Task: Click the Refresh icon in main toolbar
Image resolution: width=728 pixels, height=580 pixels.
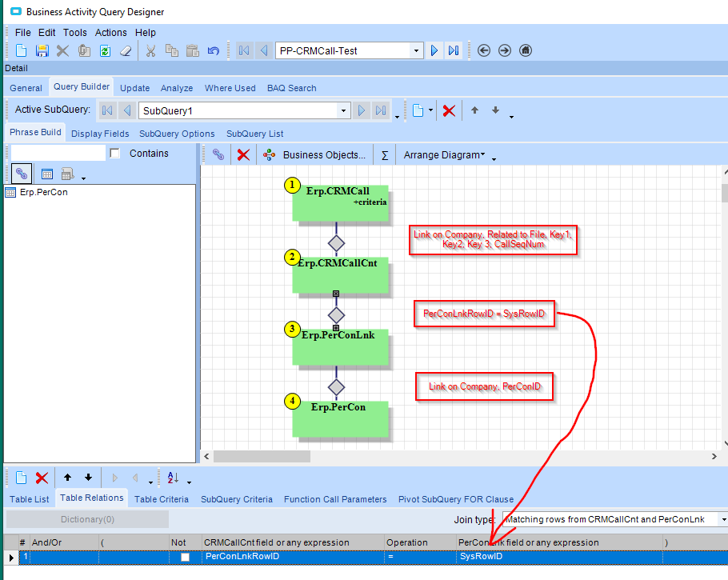Action: (105, 50)
